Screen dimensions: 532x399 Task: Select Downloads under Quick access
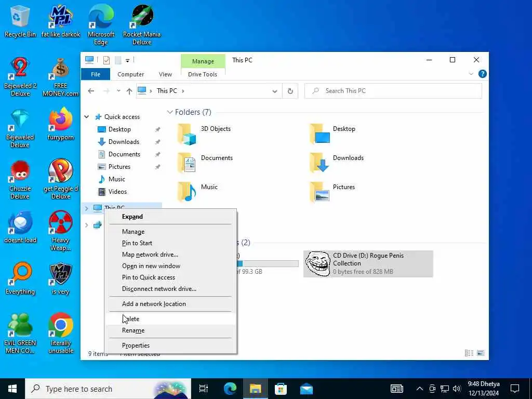[124, 142]
